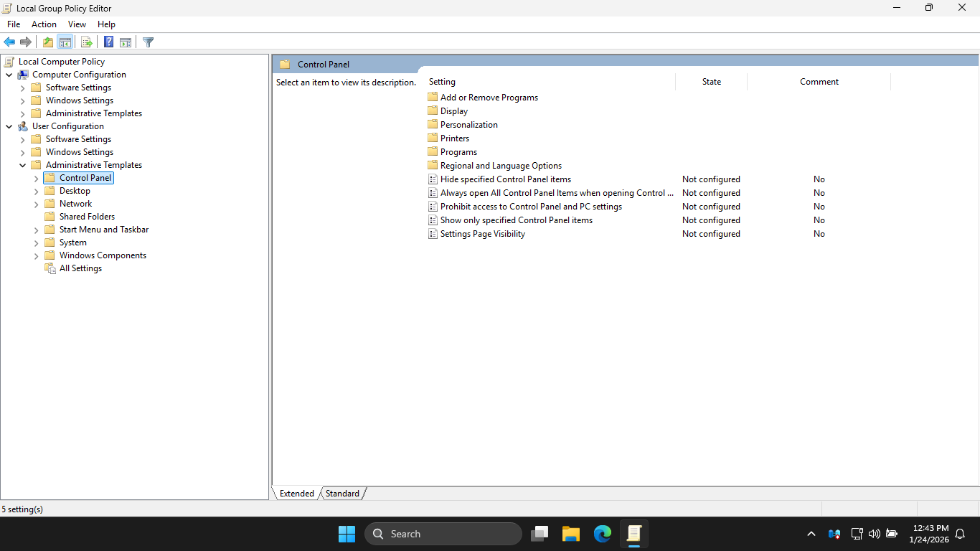980x551 pixels.
Task: Open the Action menu
Action: [44, 24]
